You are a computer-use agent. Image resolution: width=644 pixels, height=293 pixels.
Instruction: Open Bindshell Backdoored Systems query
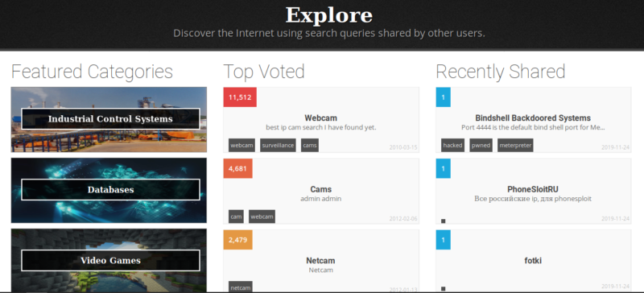pos(533,118)
